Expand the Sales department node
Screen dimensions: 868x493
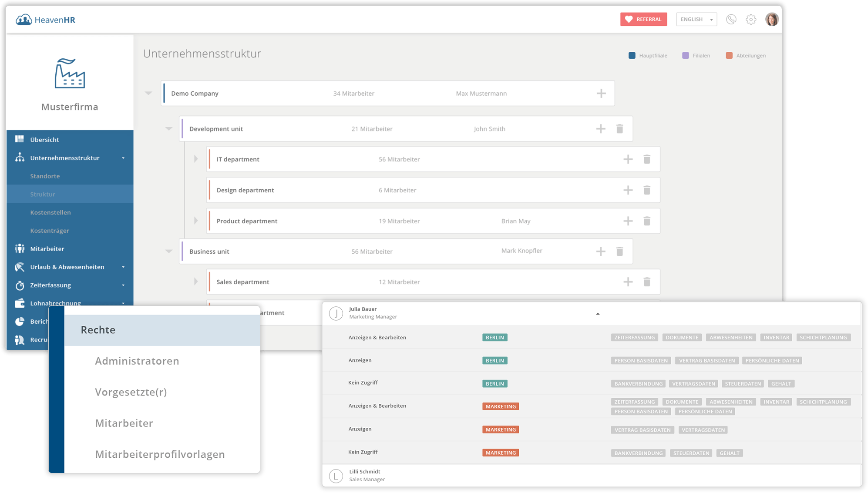pos(196,282)
